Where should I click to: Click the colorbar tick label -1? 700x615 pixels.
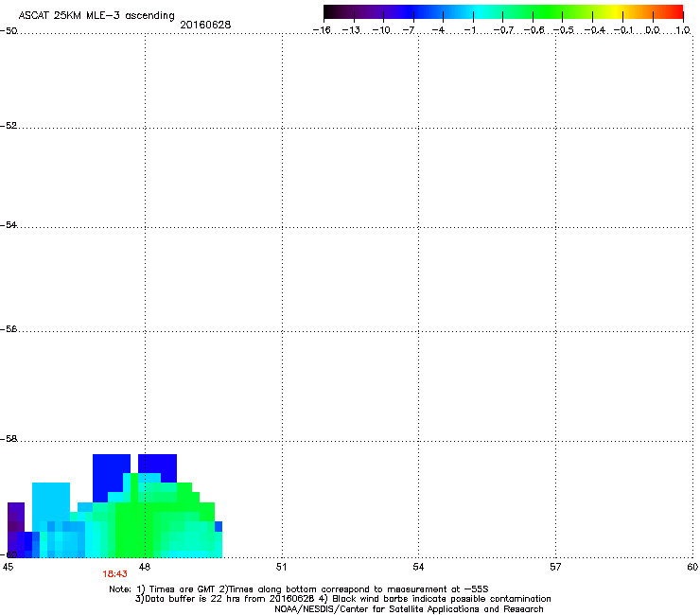469,30
